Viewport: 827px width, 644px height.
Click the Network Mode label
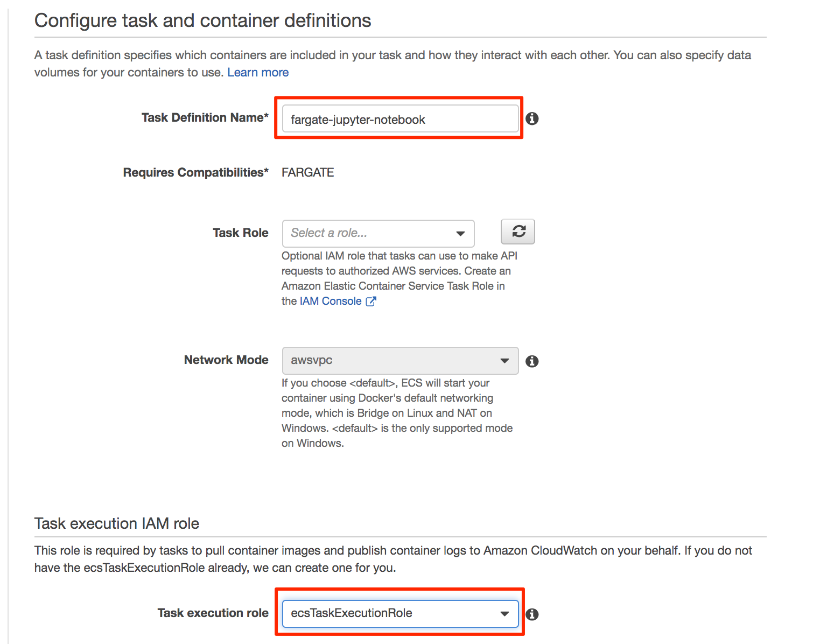pos(226,360)
